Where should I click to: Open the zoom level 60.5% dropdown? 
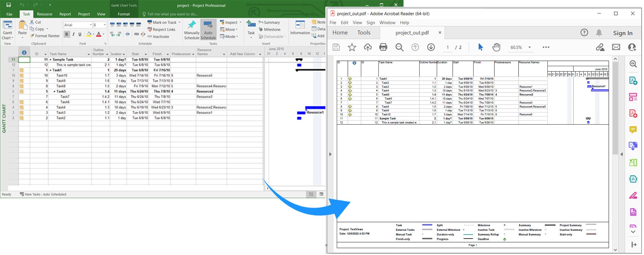529,47
